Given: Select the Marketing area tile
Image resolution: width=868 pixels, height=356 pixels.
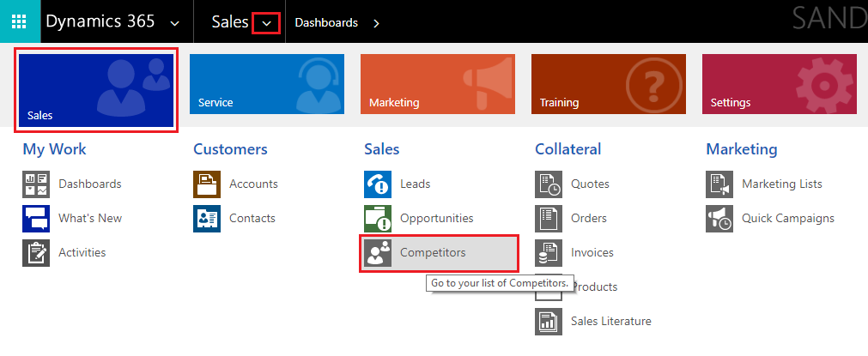Looking at the screenshot, I should click(438, 84).
